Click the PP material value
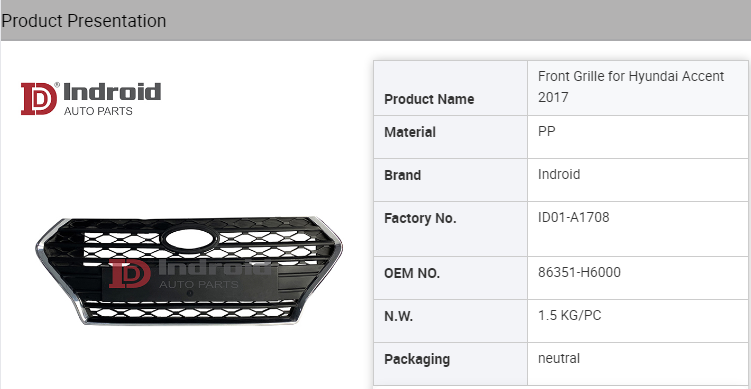The height and width of the screenshot is (389, 751). point(546,131)
